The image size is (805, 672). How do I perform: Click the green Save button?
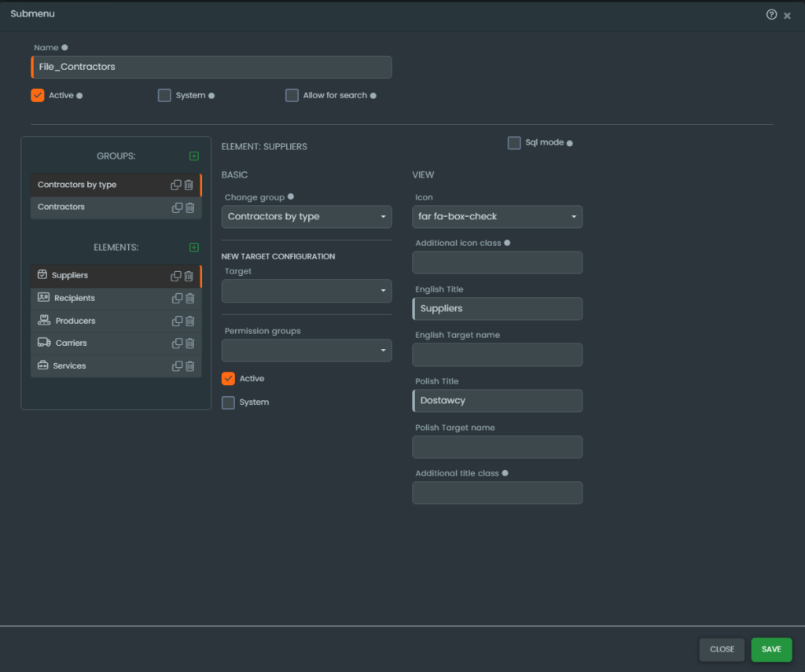coord(771,649)
